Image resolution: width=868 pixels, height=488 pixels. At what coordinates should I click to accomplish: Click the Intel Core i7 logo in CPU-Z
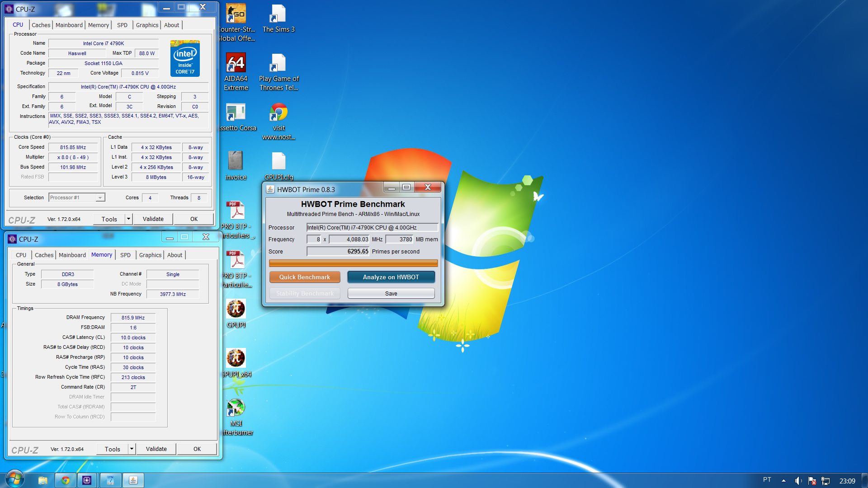pyautogui.click(x=185, y=58)
